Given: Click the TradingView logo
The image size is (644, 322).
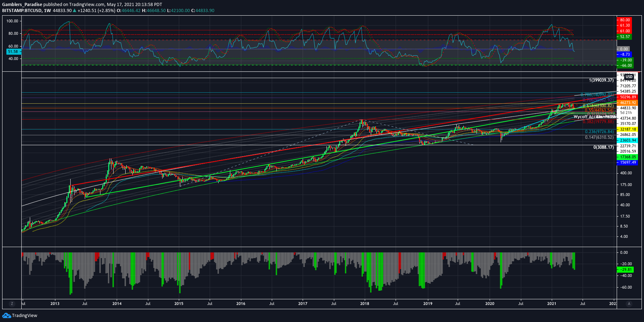Looking at the screenshot, I should (x=6, y=315).
